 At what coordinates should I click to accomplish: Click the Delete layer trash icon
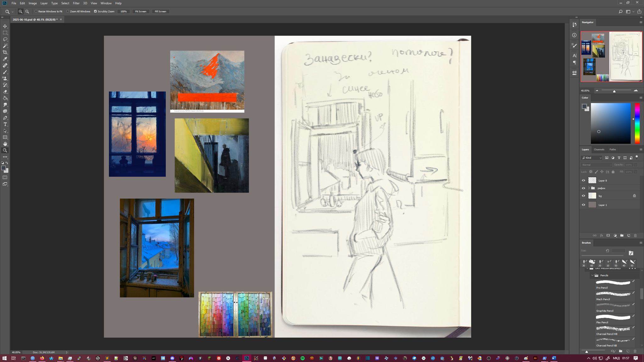coord(635,235)
